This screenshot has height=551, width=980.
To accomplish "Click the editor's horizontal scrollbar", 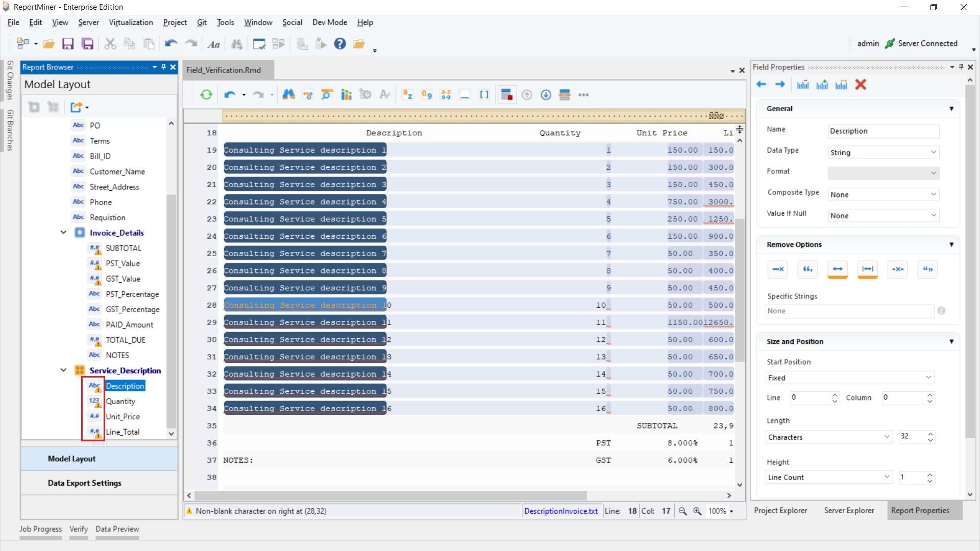I will point(391,495).
